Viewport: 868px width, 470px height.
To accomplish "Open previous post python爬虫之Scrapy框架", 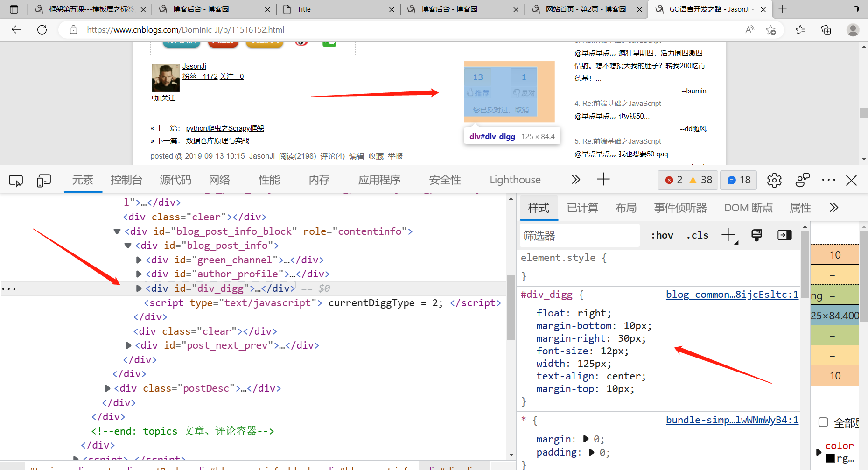I will pyautogui.click(x=225, y=128).
